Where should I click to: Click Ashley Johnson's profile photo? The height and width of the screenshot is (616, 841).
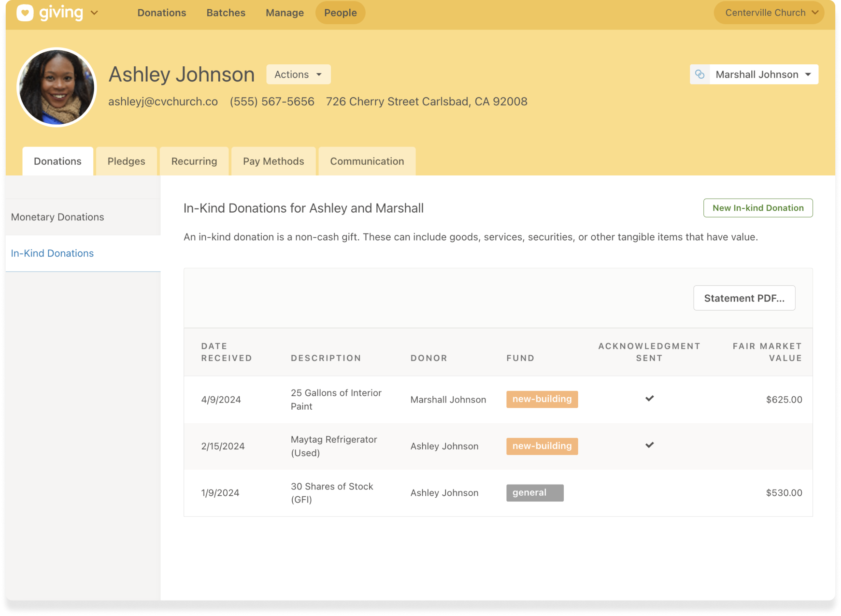pos(57,87)
